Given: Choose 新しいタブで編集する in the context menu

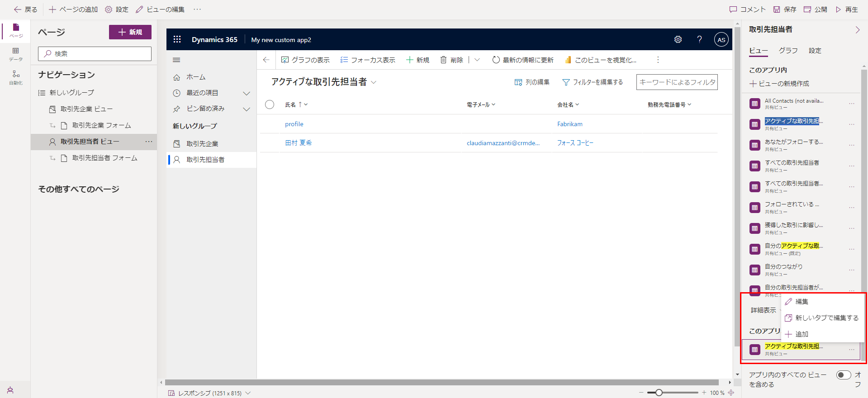Looking at the screenshot, I should [x=823, y=317].
